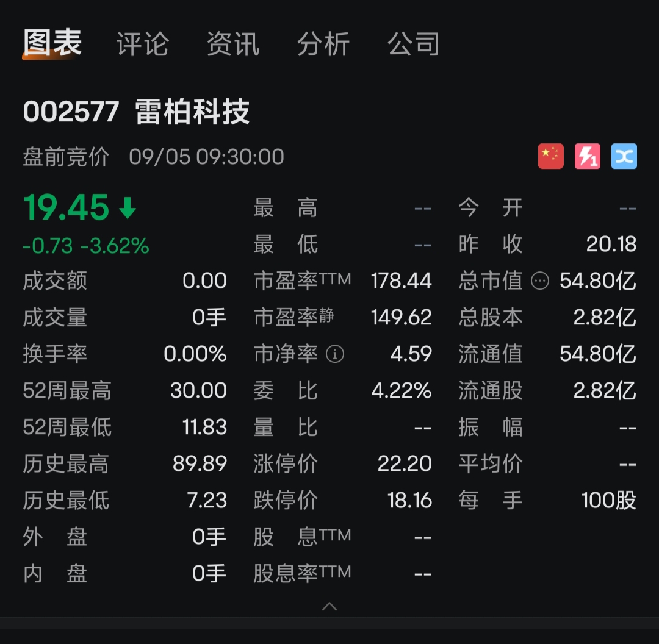This screenshot has width=659, height=644.
Task: Click the 总市值 value 54.80亿
Action: click(597, 281)
